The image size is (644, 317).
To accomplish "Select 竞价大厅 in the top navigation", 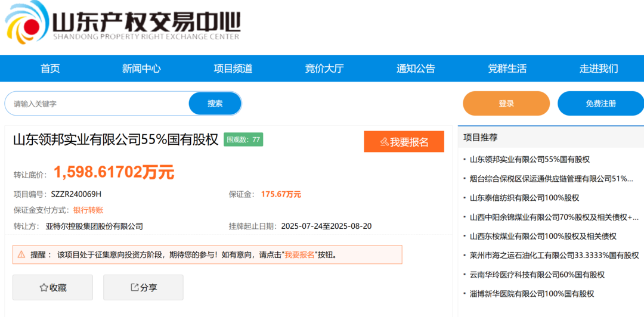I will pyautogui.click(x=324, y=69).
